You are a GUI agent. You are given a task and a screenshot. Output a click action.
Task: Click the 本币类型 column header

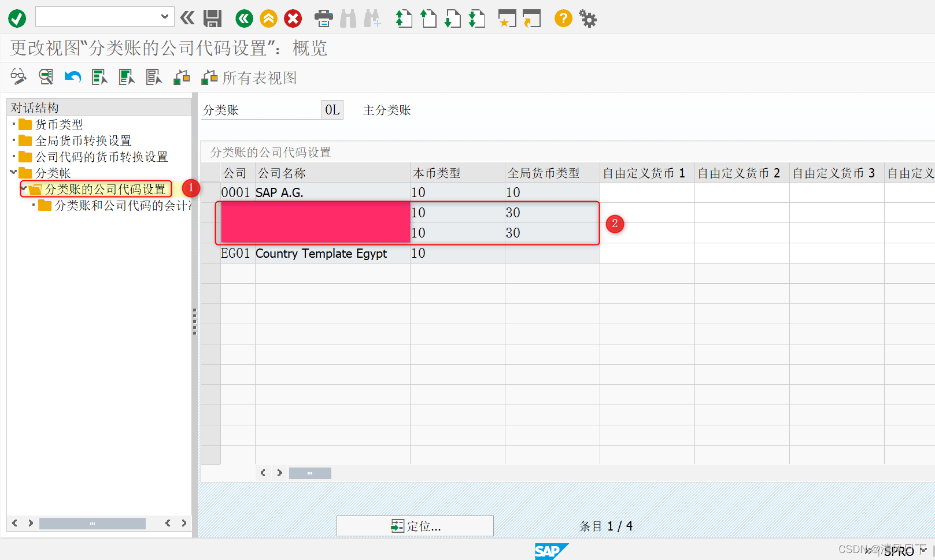coord(457,173)
